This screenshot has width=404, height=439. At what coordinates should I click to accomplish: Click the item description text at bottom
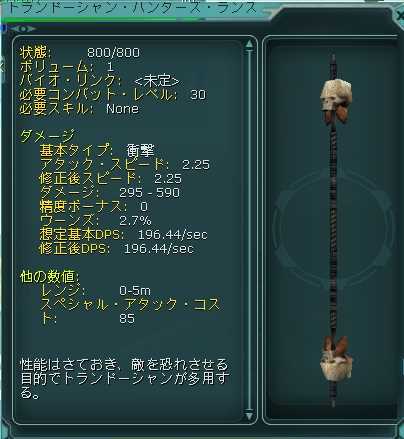point(125,379)
